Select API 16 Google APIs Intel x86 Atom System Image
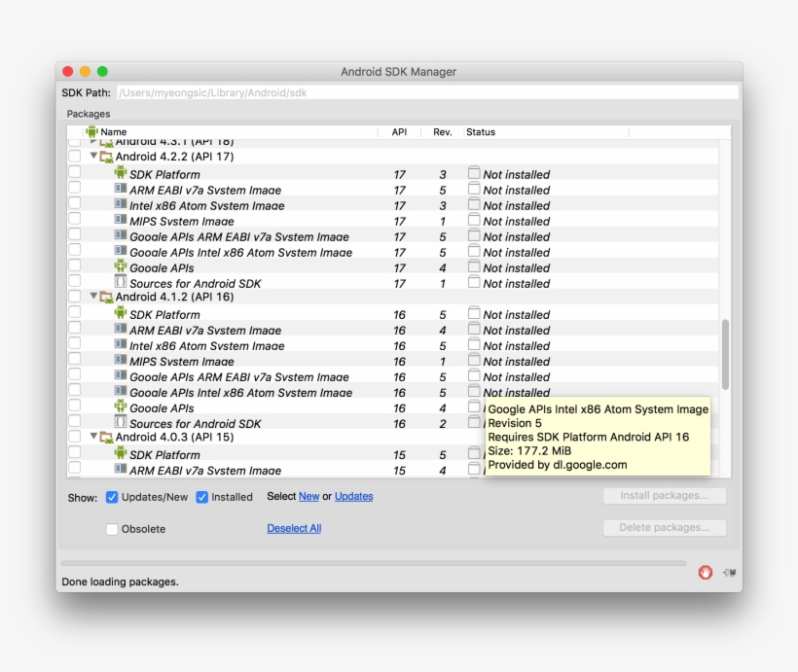The image size is (798, 672). [240, 393]
